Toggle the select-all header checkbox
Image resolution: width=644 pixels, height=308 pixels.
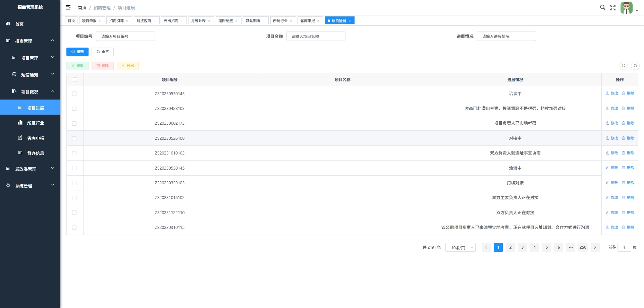tap(75, 80)
